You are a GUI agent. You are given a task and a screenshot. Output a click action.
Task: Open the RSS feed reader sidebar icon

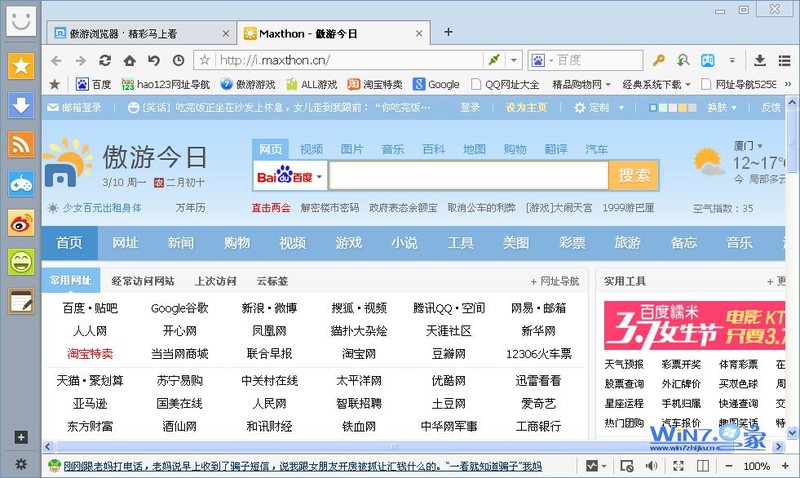click(21, 144)
